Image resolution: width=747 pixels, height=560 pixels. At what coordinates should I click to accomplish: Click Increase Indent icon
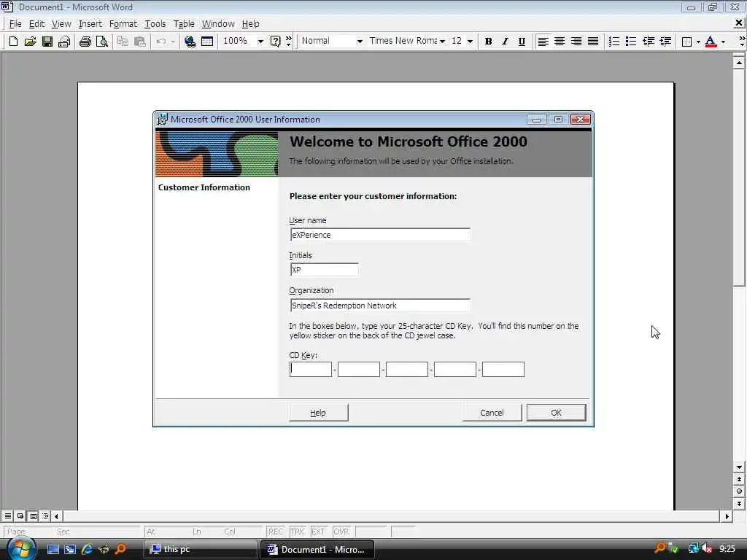(665, 42)
